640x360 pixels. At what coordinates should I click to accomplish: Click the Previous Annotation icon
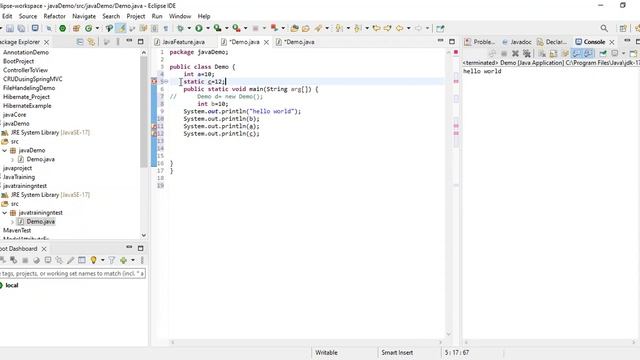coord(358,28)
